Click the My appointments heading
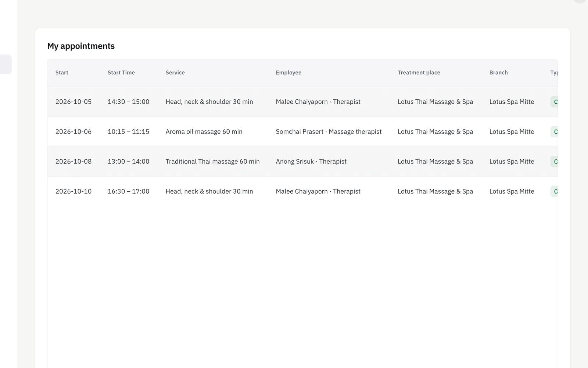The width and height of the screenshot is (588, 368). pyautogui.click(x=81, y=46)
